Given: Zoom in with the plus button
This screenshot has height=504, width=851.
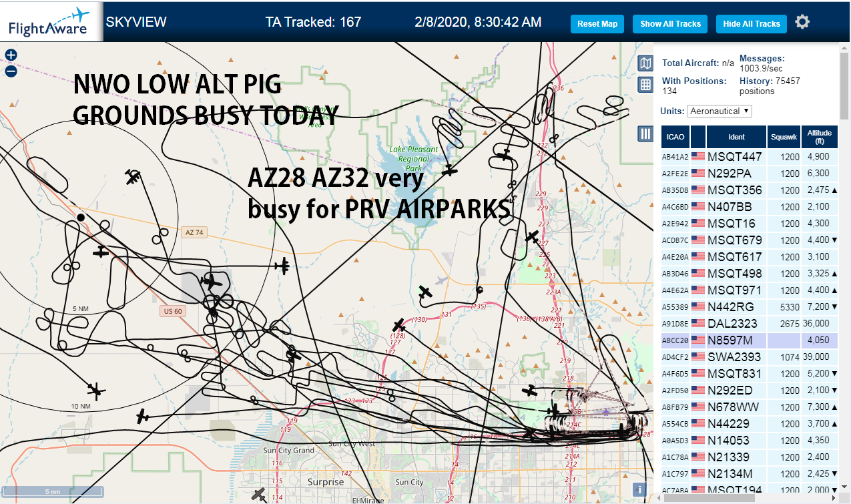Looking at the screenshot, I should point(11,55).
